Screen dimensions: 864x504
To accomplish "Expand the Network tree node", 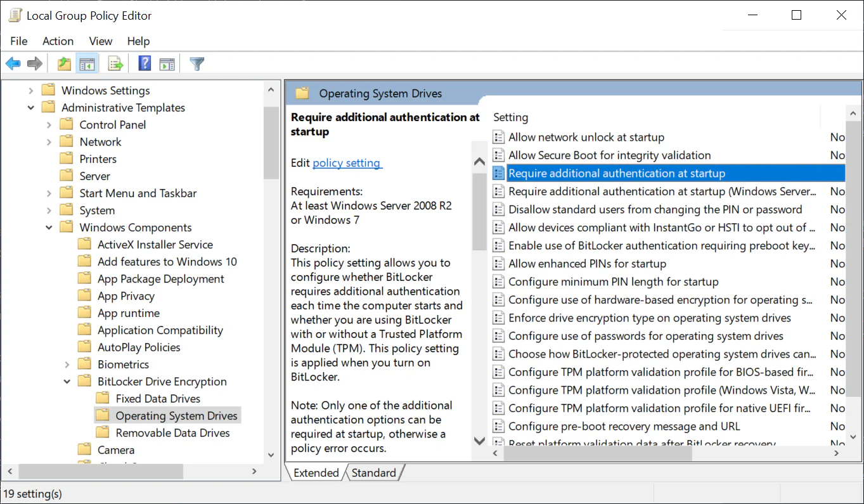I will [x=49, y=141].
